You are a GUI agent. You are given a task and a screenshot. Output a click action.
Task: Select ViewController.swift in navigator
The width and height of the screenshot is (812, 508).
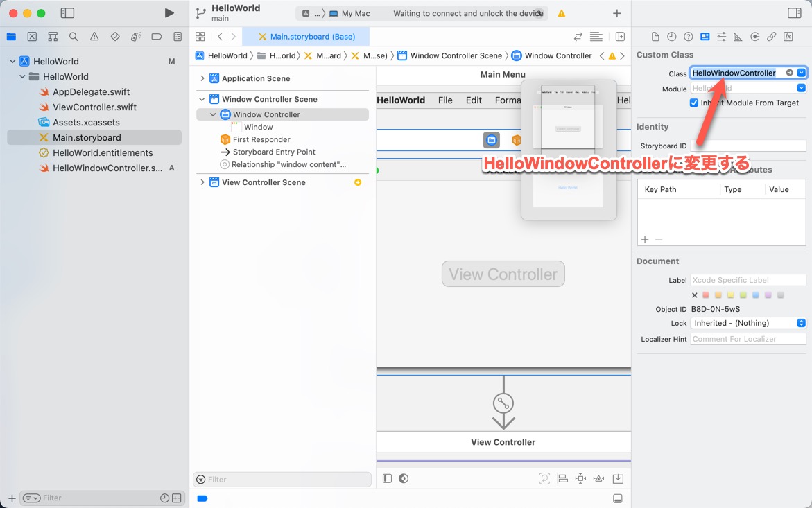click(94, 107)
